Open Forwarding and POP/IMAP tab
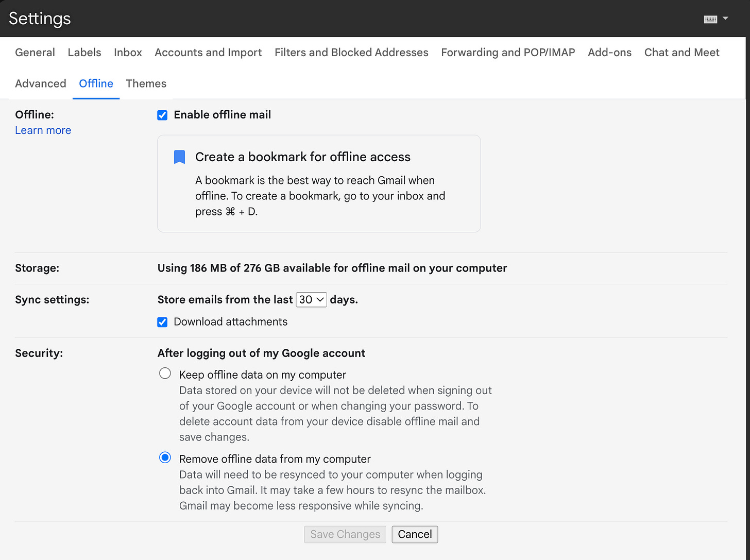This screenshot has width=750, height=560. tap(508, 53)
